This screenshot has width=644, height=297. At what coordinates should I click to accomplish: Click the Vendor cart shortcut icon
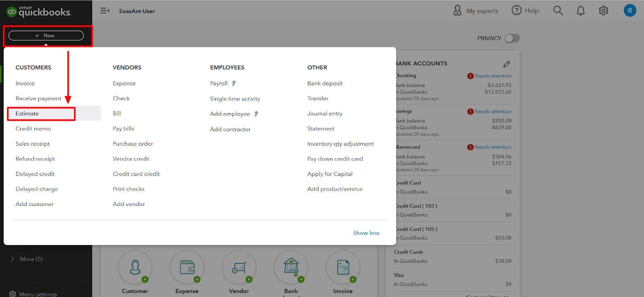(239, 267)
